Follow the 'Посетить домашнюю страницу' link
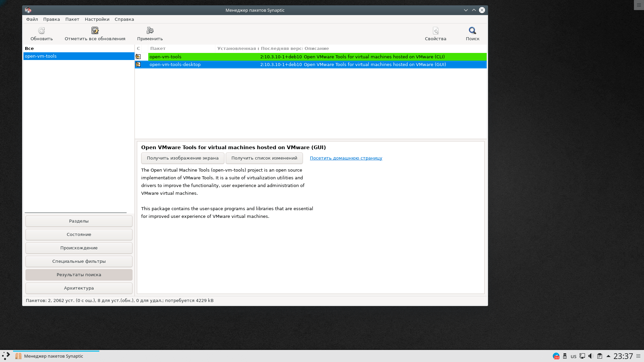 [346, 158]
